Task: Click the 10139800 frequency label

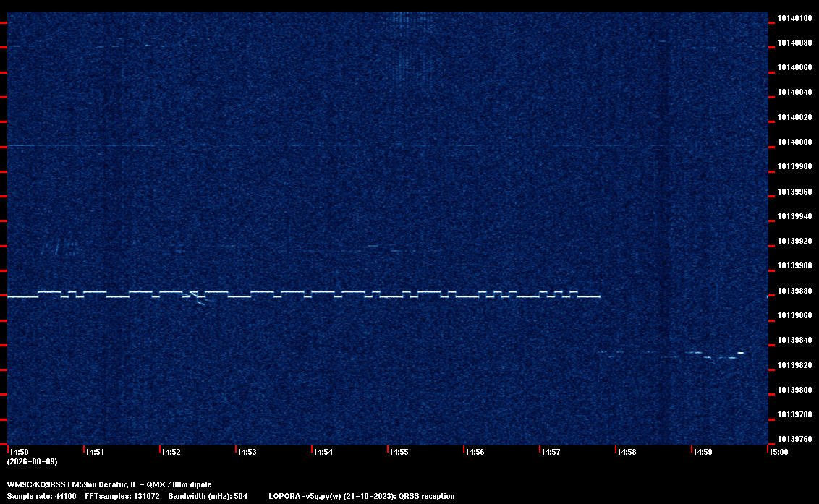Action: (794, 390)
